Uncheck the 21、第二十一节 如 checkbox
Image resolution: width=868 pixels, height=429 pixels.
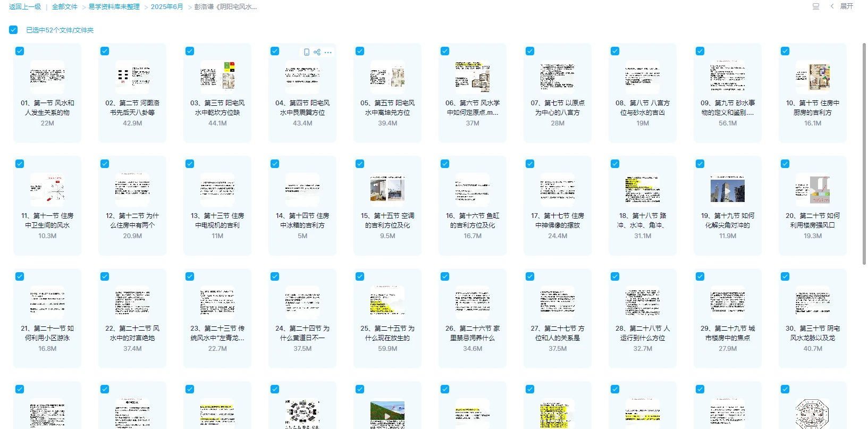[x=20, y=276]
